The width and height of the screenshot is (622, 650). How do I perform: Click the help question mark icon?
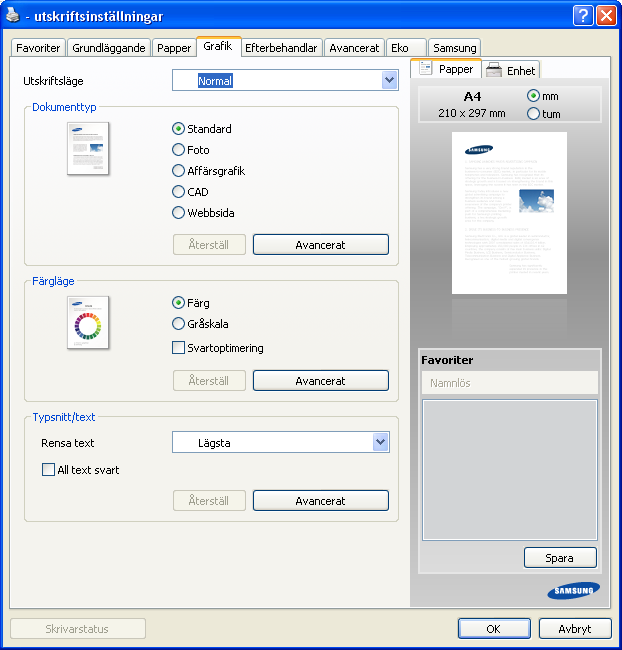(583, 15)
